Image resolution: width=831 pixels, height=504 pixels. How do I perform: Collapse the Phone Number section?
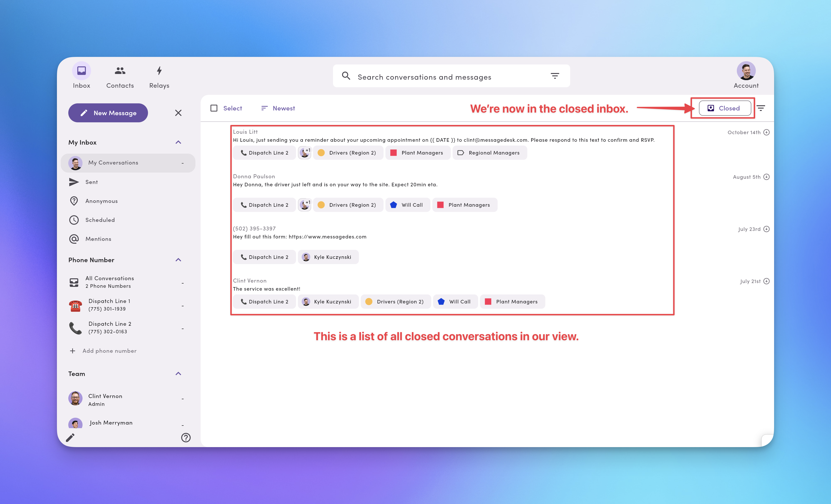178,260
